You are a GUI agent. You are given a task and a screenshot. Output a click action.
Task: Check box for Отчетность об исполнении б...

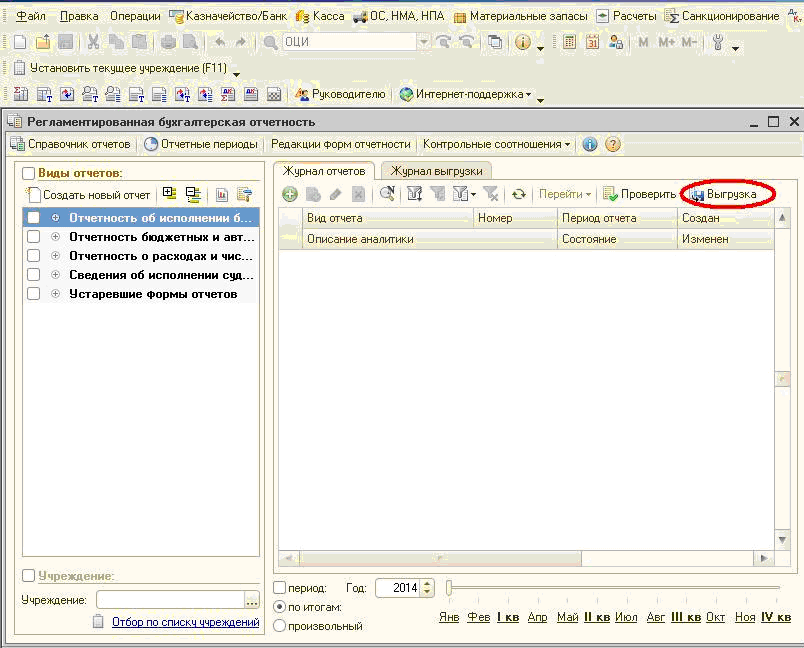tap(33, 218)
